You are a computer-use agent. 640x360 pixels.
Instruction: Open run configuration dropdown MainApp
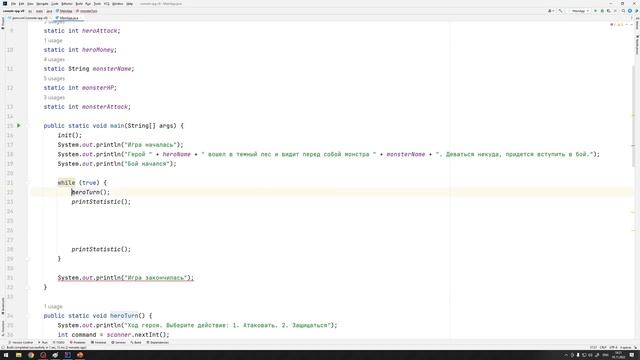(580, 11)
